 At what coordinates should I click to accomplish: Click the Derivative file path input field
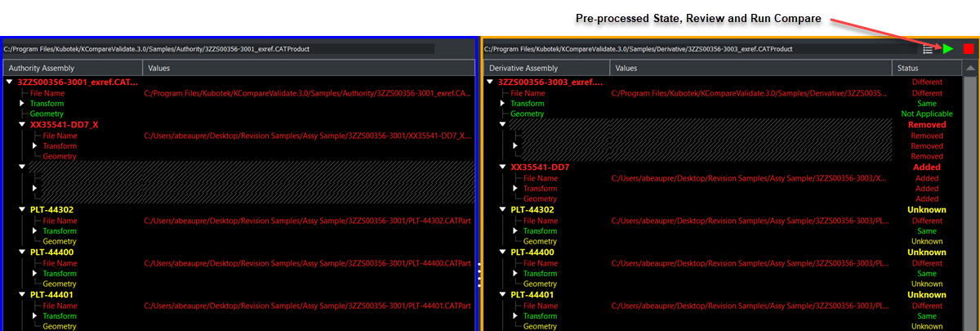tap(698, 49)
